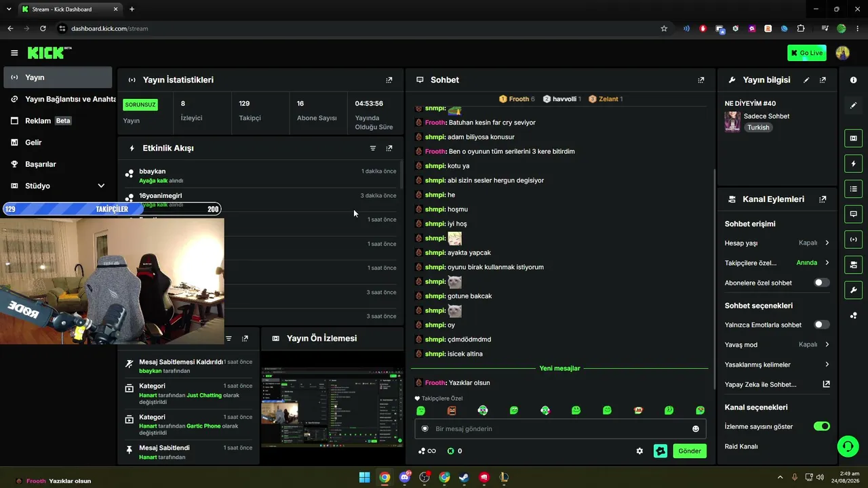
Task: Click the info icon in right rail
Action: pyautogui.click(x=853, y=80)
